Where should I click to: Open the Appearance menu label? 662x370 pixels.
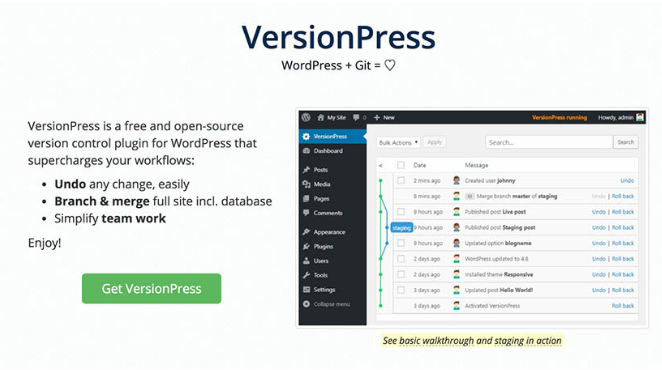(329, 232)
